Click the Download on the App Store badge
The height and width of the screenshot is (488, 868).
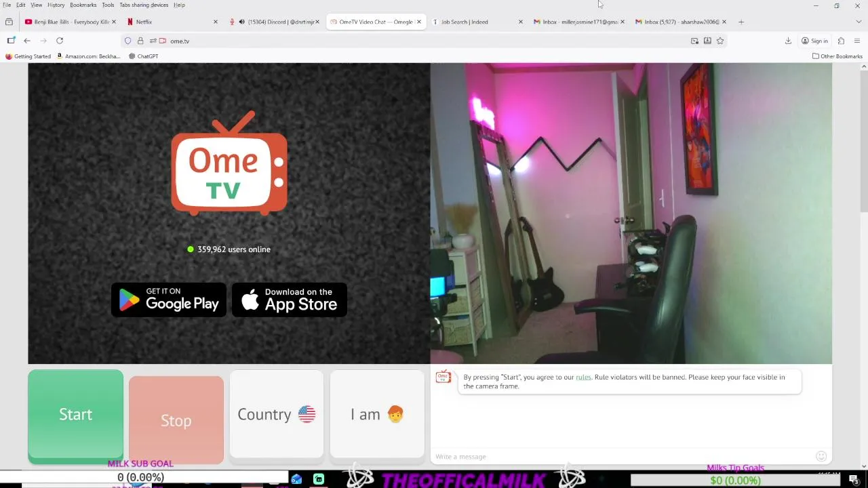pos(290,300)
